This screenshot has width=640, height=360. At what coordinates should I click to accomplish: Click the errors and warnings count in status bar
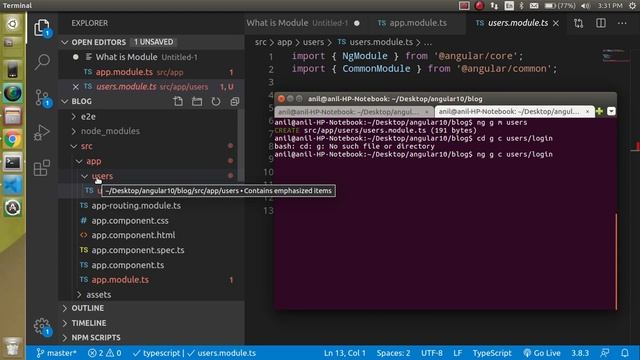104,353
